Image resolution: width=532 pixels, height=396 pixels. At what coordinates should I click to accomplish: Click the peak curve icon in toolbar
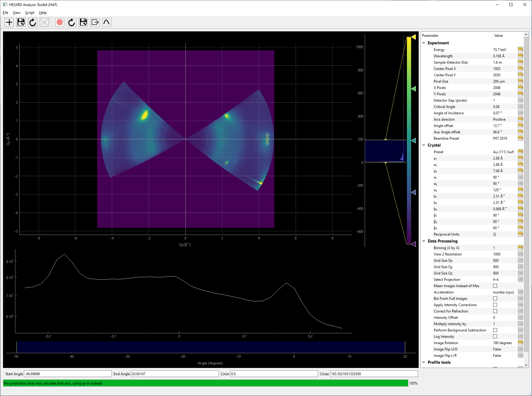[x=107, y=22]
